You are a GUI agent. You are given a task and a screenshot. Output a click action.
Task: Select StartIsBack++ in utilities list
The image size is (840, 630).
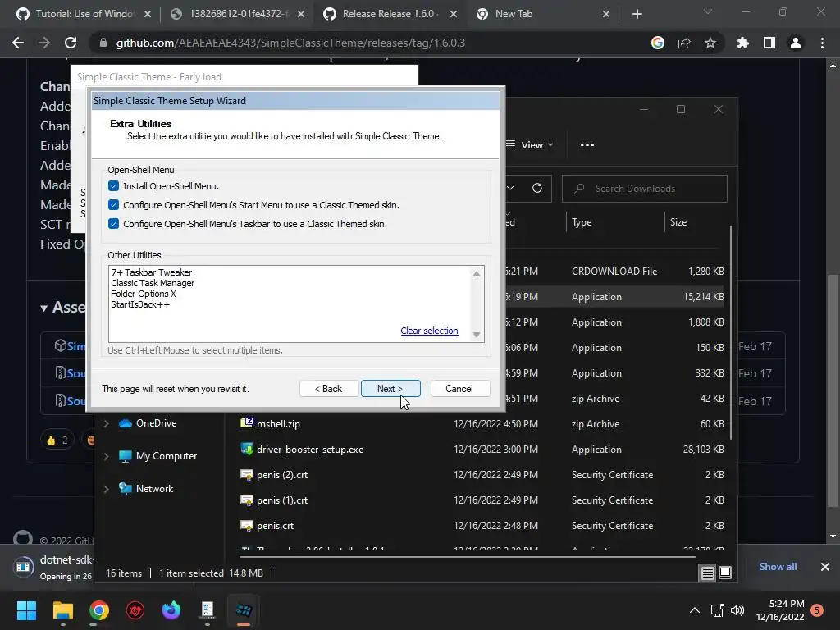[140, 304]
